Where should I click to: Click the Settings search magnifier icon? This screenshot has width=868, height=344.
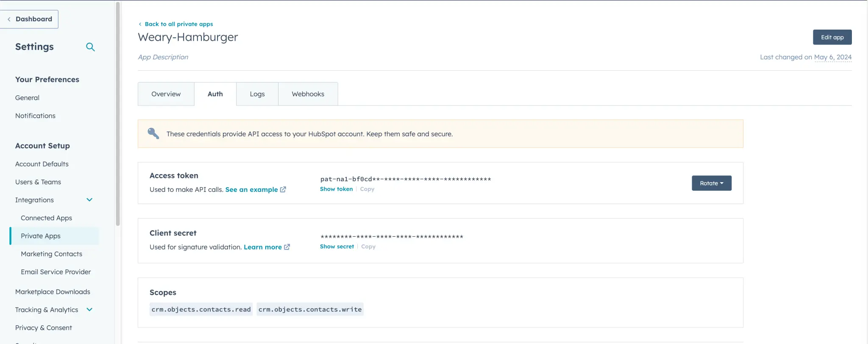pos(90,47)
